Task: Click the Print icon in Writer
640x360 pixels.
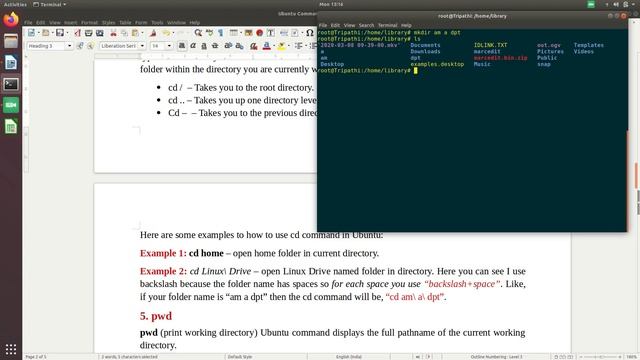Action: [x=88, y=33]
